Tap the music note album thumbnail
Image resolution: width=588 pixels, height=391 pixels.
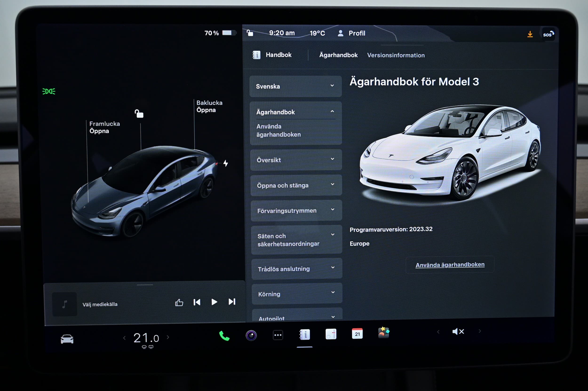[64, 304]
